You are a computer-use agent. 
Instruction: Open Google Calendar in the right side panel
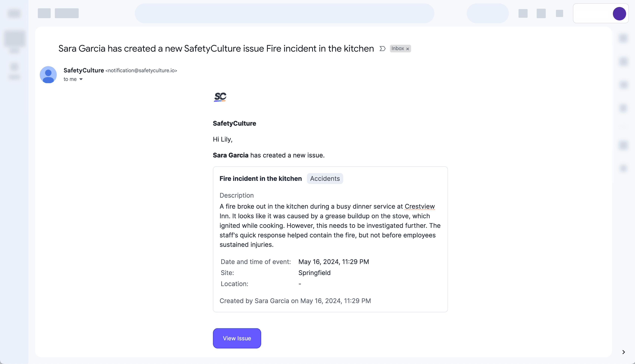pos(623,38)
